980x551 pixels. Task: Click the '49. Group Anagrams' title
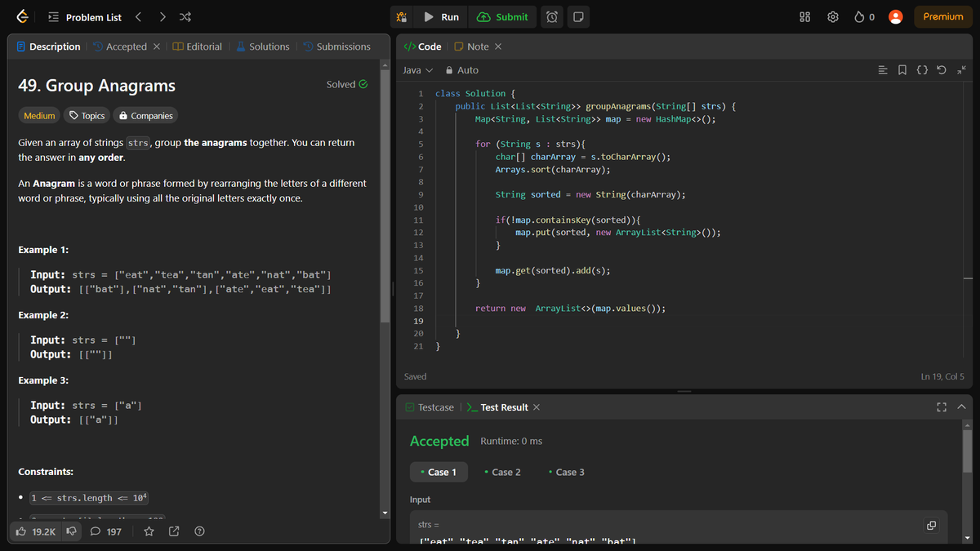[96, 86]
